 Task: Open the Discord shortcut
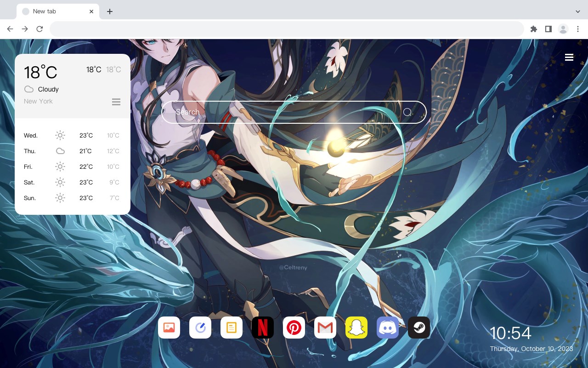point(388,328)
